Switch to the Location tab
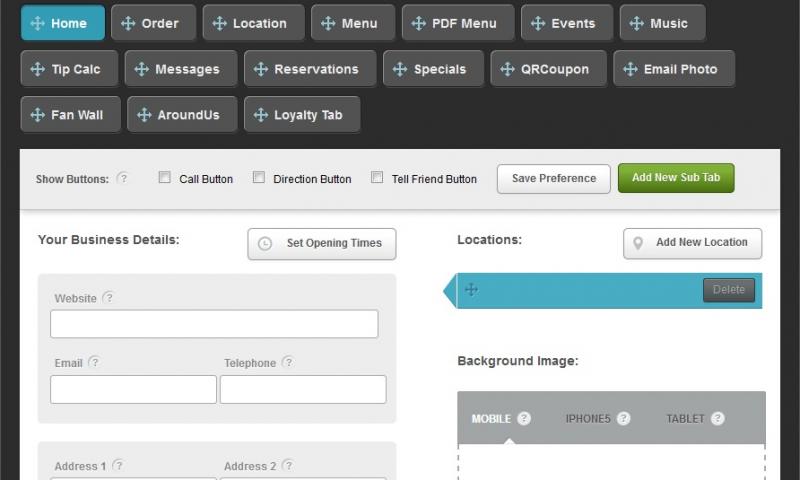 tap(253, 23)
